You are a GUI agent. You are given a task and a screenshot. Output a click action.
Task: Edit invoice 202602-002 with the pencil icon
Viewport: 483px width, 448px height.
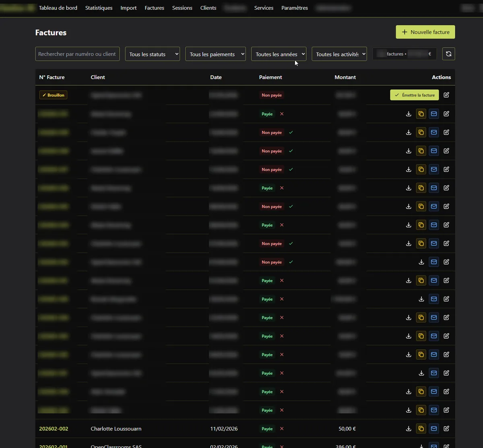446,429
